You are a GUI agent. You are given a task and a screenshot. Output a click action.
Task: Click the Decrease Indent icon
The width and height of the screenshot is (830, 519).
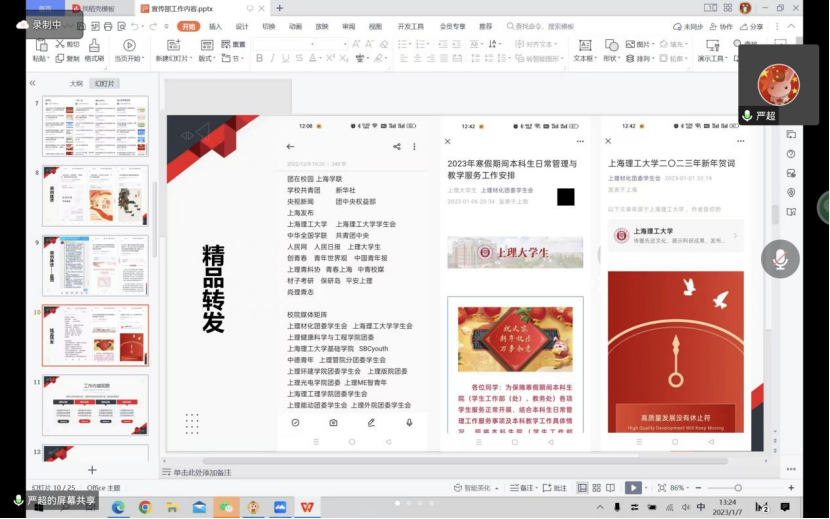[443, 44]
